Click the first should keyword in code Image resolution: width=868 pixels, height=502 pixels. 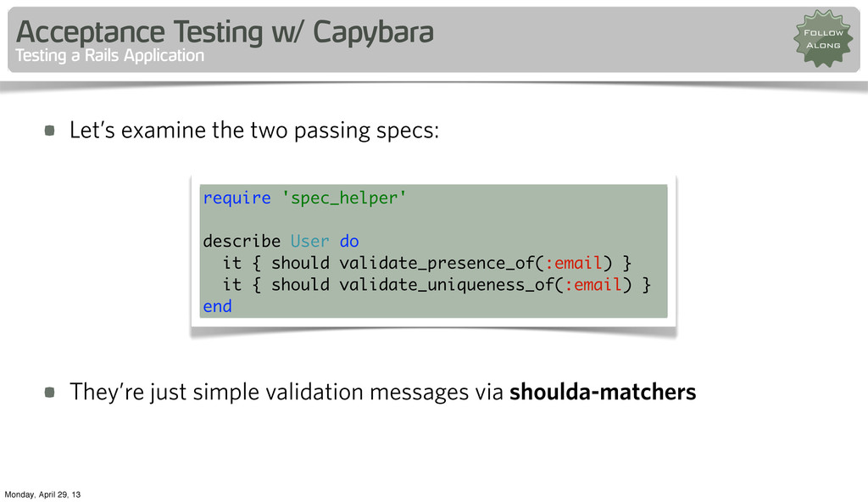click(x=300, y=263)
